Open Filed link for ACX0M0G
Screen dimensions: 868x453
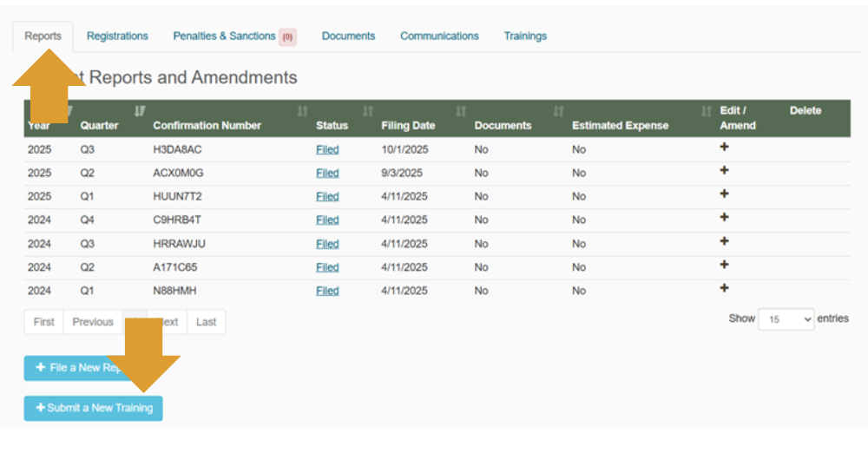coord(327,173)
